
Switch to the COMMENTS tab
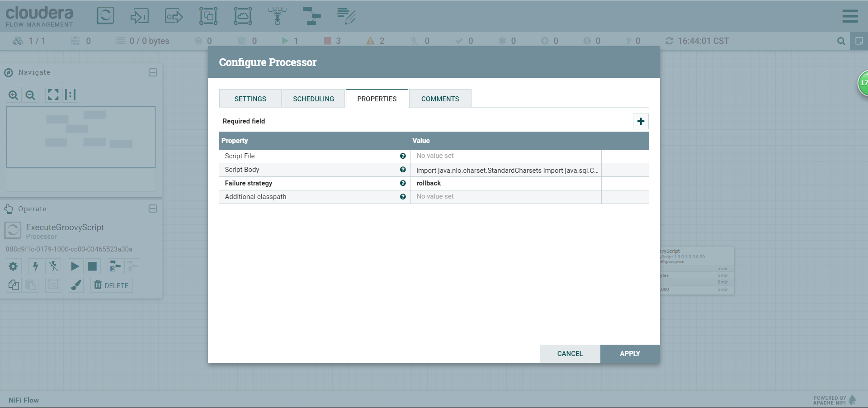click(440, 99)
